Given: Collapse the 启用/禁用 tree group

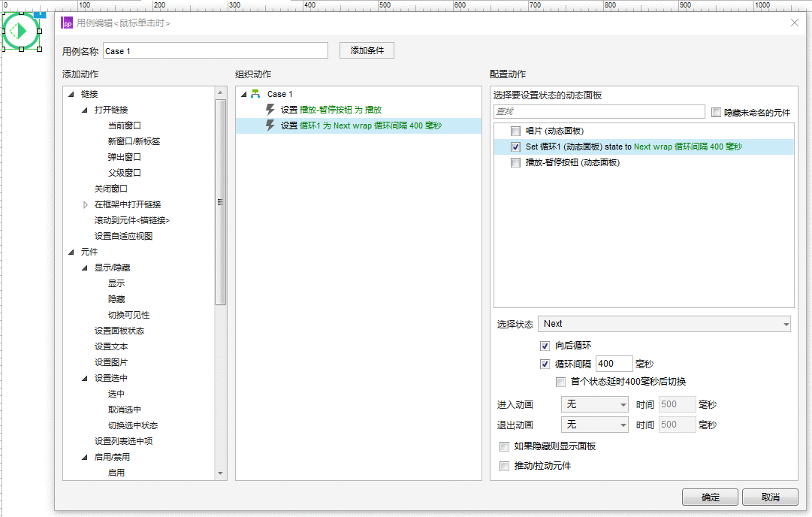Looking at the screenshot, I should pos(84,457).
